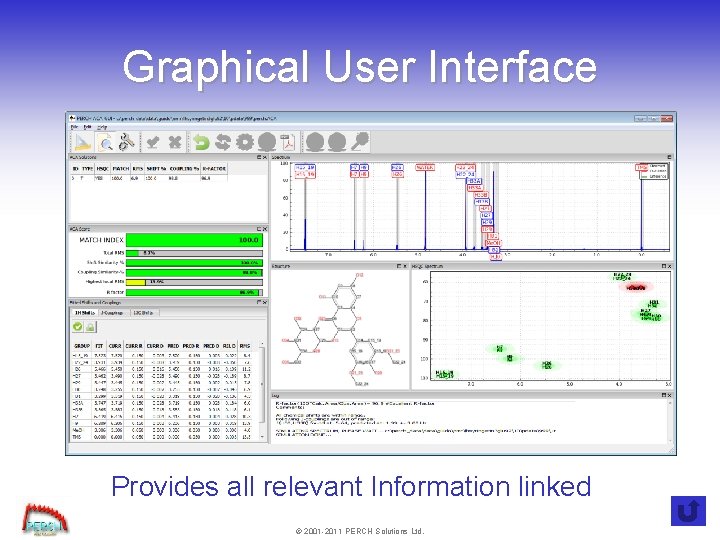The height and width of the screenshot is (540, 720).
Task: Click down arrow of shifts table scrollbar
Action: pyautogui.click(x=262, y=437)
